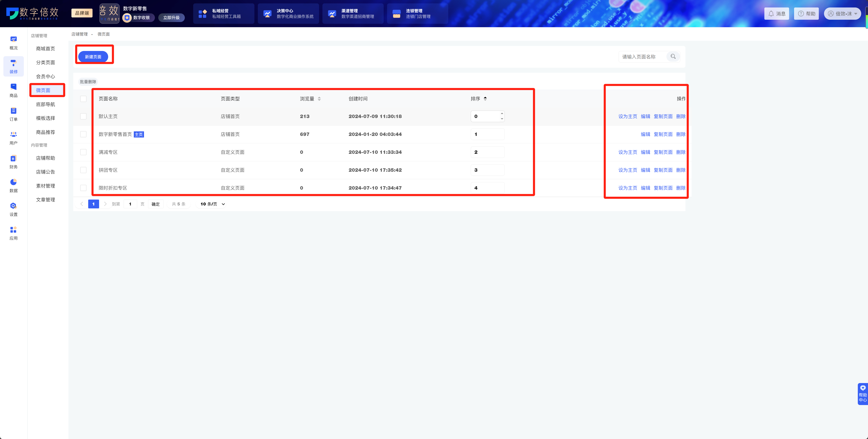Click 设为主页 for 满减专区

[627, 152]
